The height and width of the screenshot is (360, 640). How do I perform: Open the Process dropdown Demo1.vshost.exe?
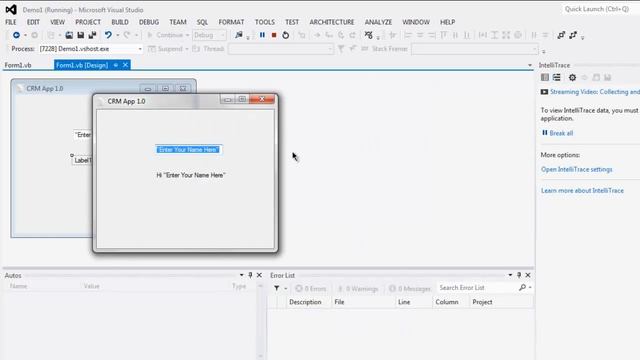[91, 49]
